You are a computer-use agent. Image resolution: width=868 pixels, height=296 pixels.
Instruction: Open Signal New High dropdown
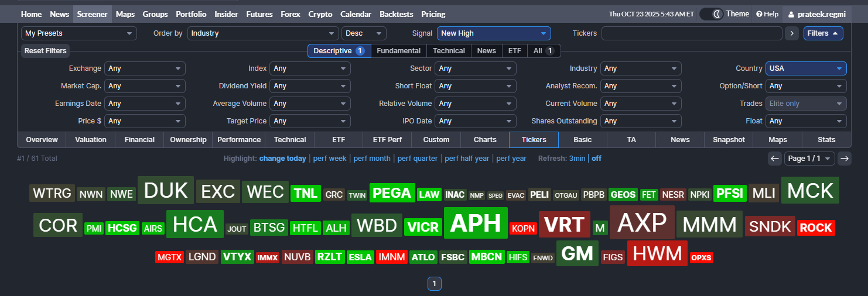(494, 33)
